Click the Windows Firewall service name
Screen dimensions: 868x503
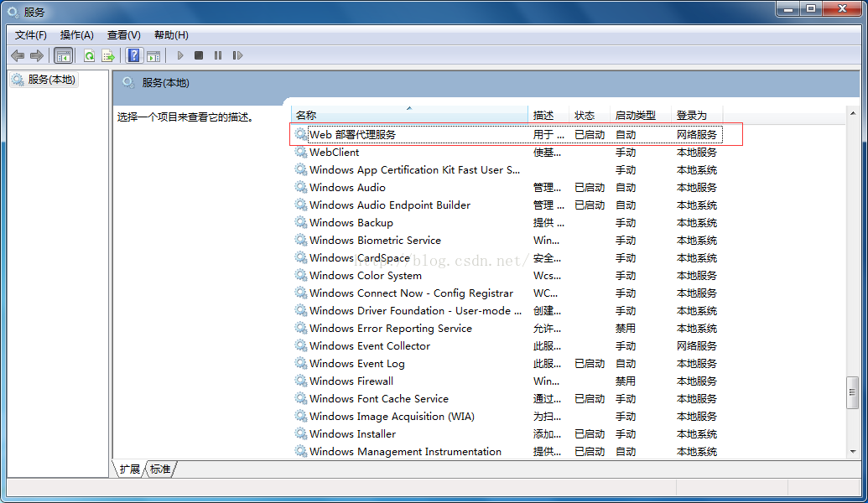point(351,381)
